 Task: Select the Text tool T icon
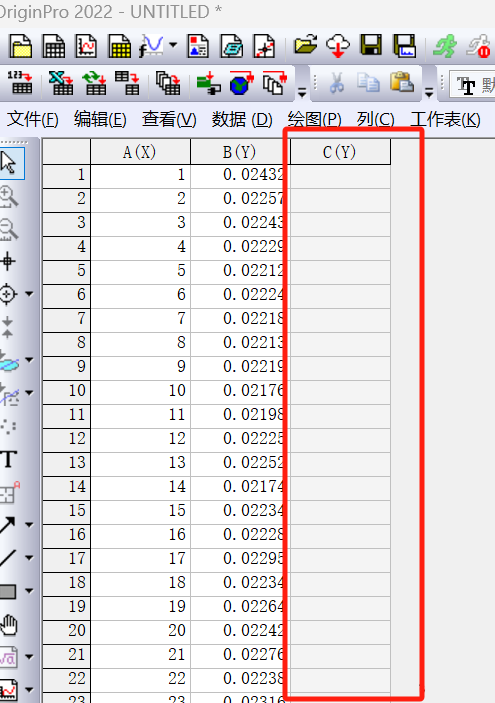[x=9, y=459]
